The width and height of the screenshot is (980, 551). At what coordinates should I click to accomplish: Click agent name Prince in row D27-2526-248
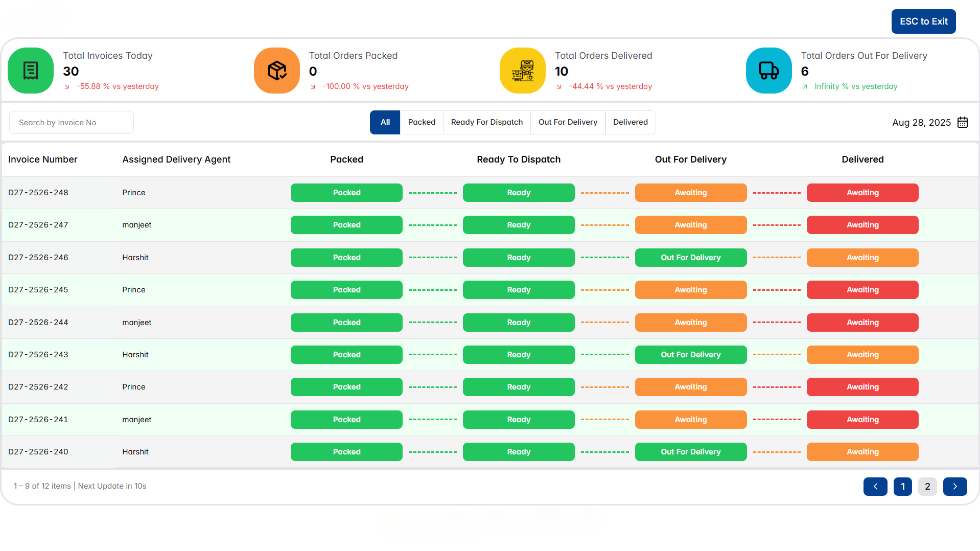coord(134,193)
